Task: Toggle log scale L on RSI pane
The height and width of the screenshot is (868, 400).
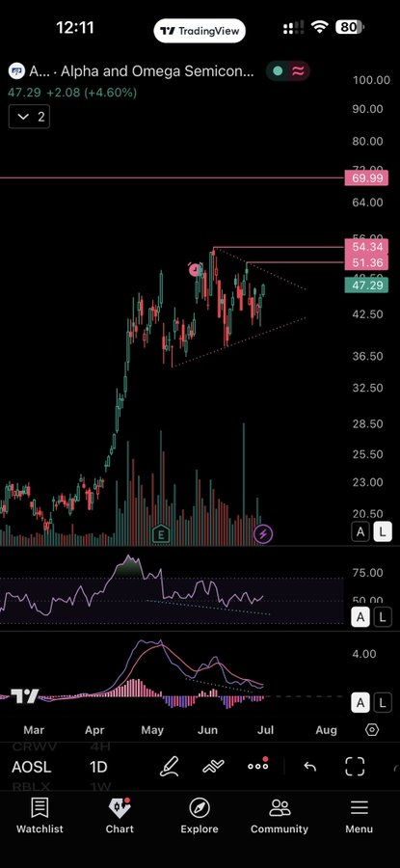Action: [383, 618]
